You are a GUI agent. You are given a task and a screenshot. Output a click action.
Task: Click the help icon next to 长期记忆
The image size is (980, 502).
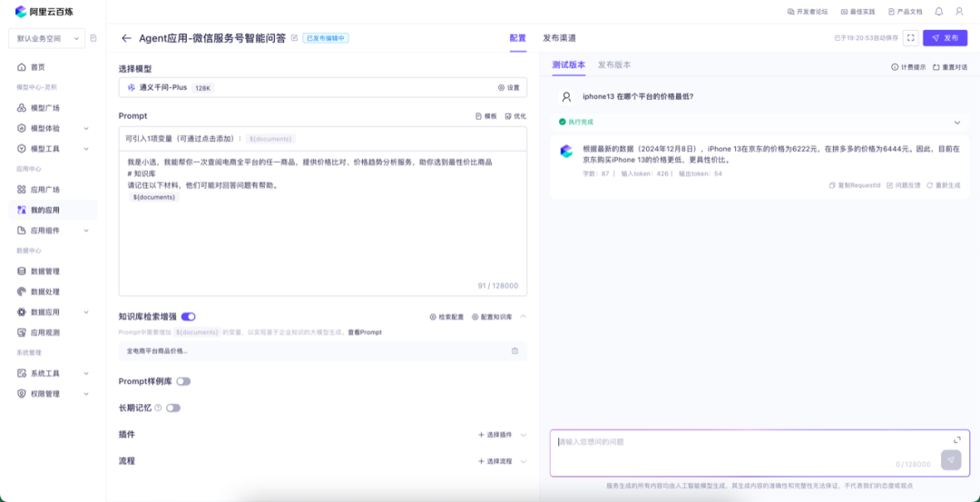158,408
